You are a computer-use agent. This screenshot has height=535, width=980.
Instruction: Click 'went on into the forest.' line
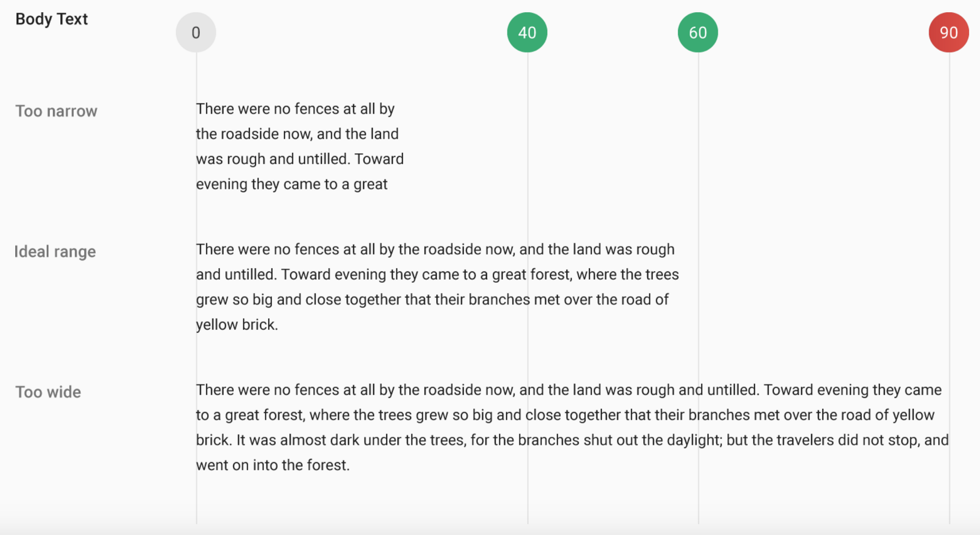click(x=273, y=465)
